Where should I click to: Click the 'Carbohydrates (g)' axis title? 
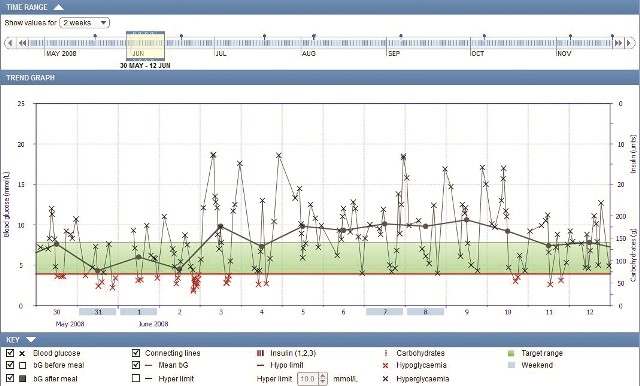634,254
